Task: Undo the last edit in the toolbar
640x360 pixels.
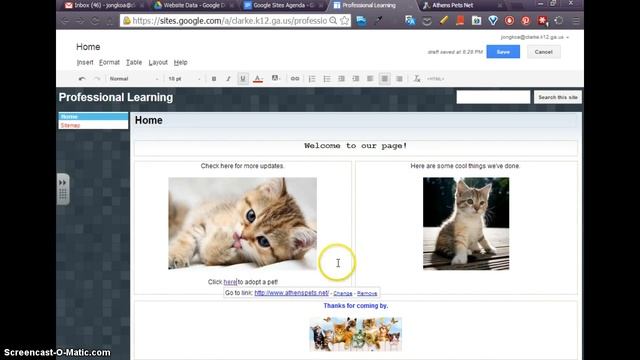Action: tap(82, 79)
